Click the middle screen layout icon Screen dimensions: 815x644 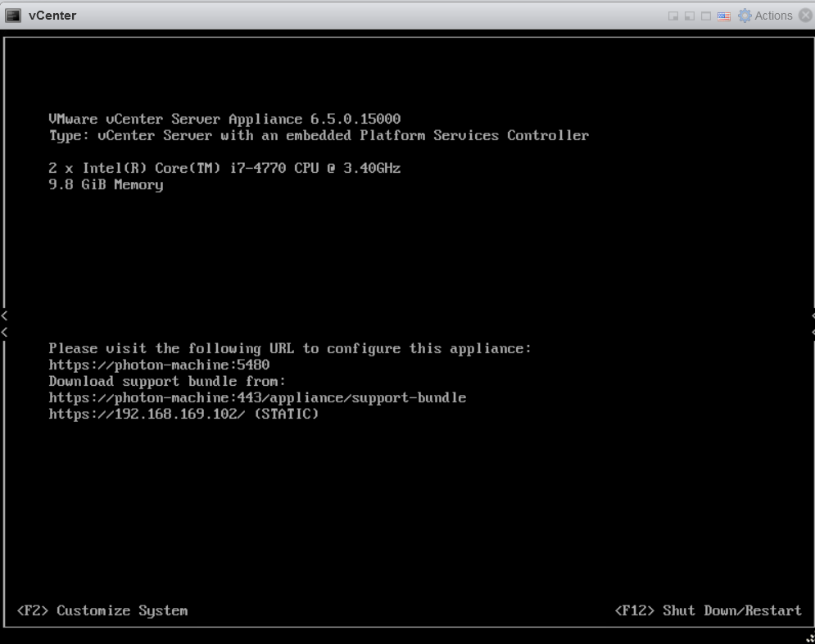point(689,16)
